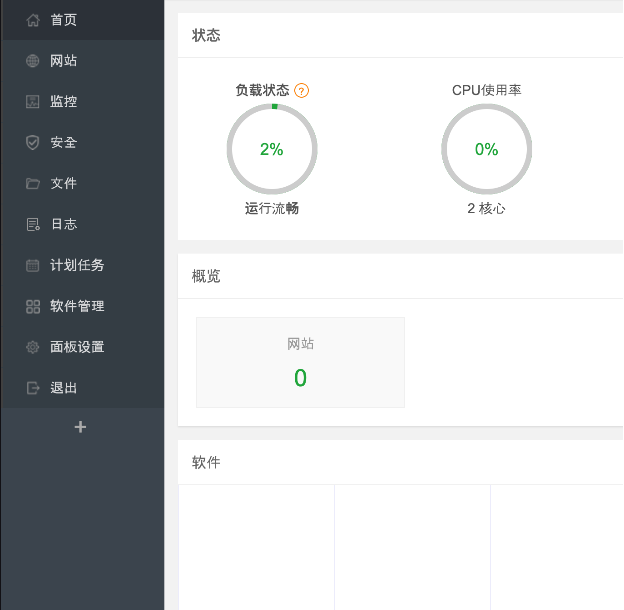
Task: Click the 状态 section heading
Action: click(206, 35)
